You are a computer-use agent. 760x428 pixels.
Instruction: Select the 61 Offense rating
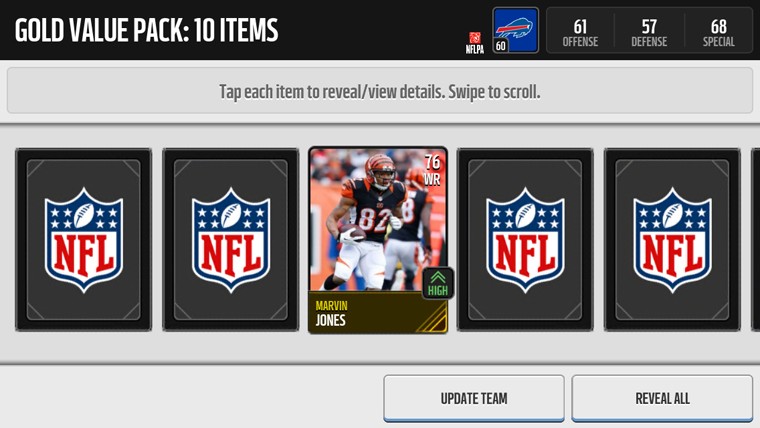[x=580, y=33]
